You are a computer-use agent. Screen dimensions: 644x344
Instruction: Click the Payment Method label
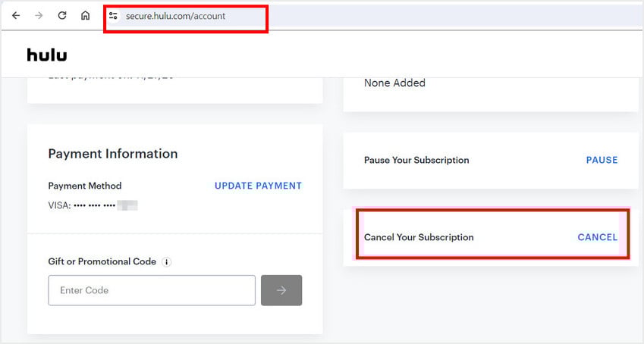(x=85, y=186)
